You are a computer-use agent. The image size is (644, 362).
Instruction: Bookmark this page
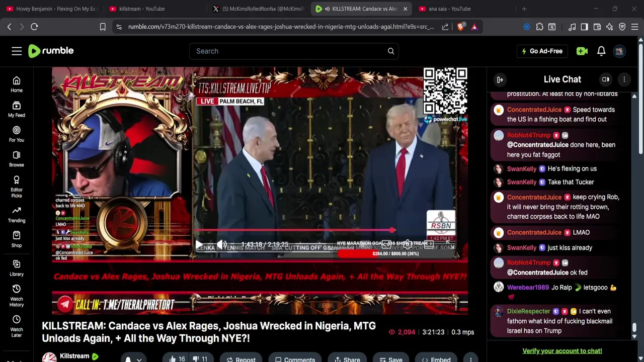pyautogui.click(x=103, y=27)
